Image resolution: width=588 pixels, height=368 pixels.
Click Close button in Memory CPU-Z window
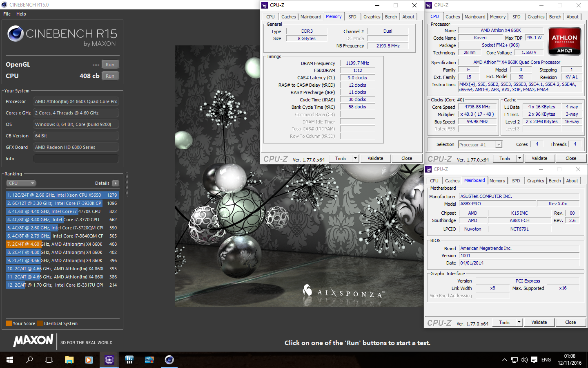click(x=407, y=158)
